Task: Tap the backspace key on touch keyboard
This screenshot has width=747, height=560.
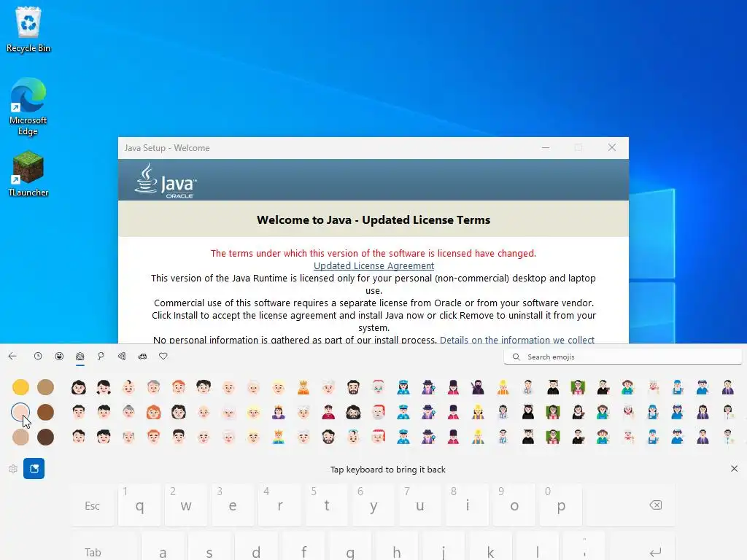Action: [630, 506]
